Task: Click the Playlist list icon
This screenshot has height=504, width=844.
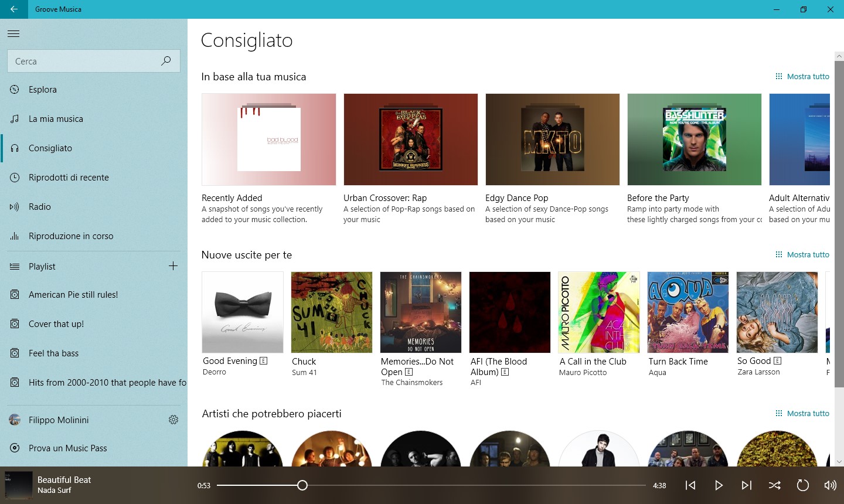Action: click(x=15, y=267)
